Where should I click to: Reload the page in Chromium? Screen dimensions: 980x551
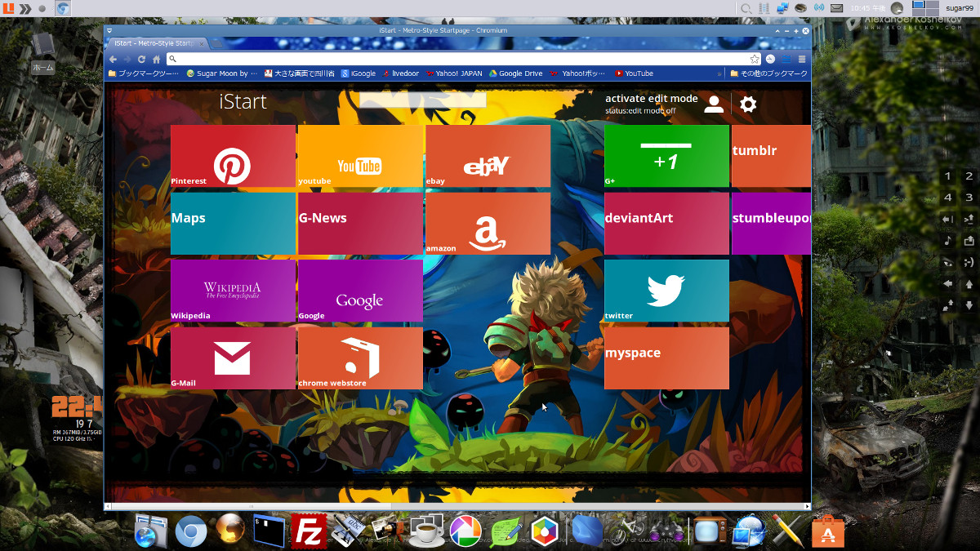click(x=142, y=59)
